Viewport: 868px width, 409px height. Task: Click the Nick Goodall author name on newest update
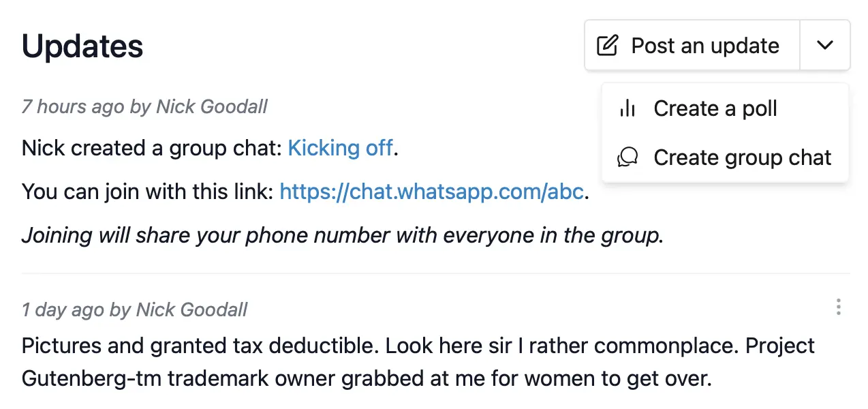212,106
